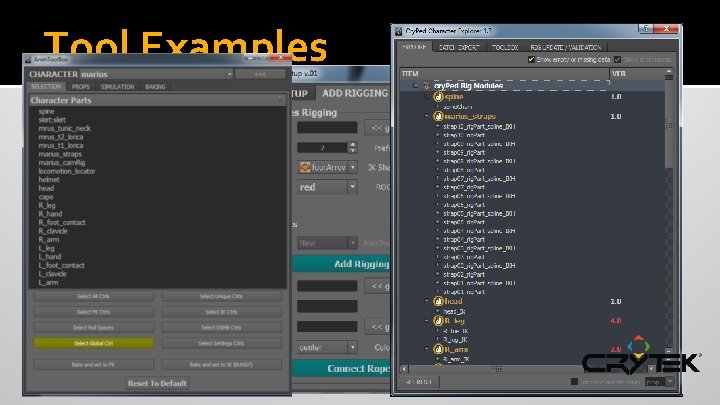The width and height of the screenshot is (720, 405).
Task: Click the Reset To Default button
Action: click(x=157, y=383)
